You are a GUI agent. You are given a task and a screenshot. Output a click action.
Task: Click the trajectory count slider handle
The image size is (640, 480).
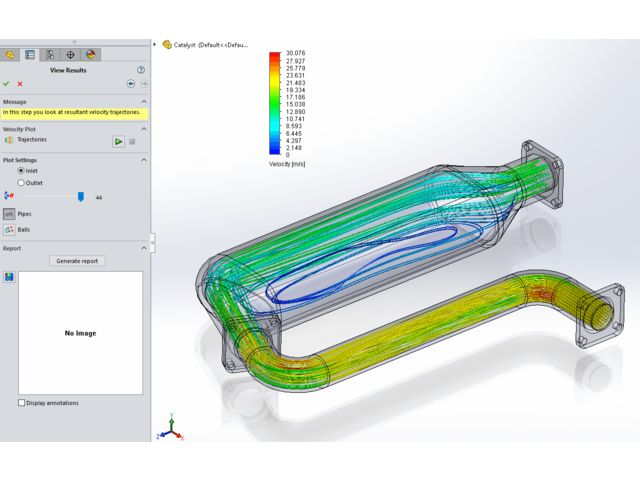81,197
